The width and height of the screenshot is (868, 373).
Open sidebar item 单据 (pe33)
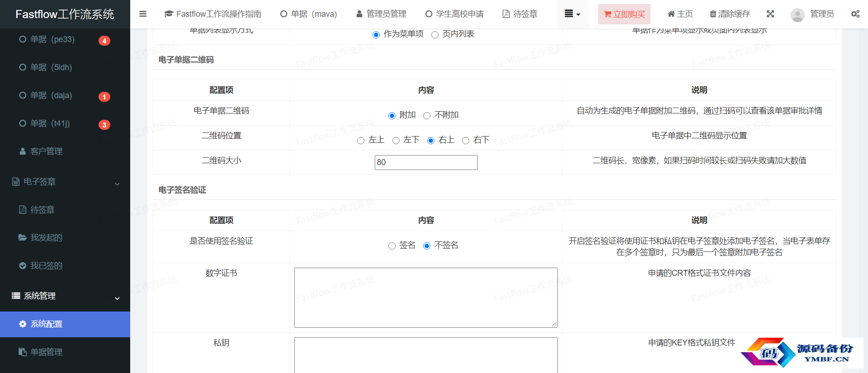pyautogui.click(x=65, y=39)
